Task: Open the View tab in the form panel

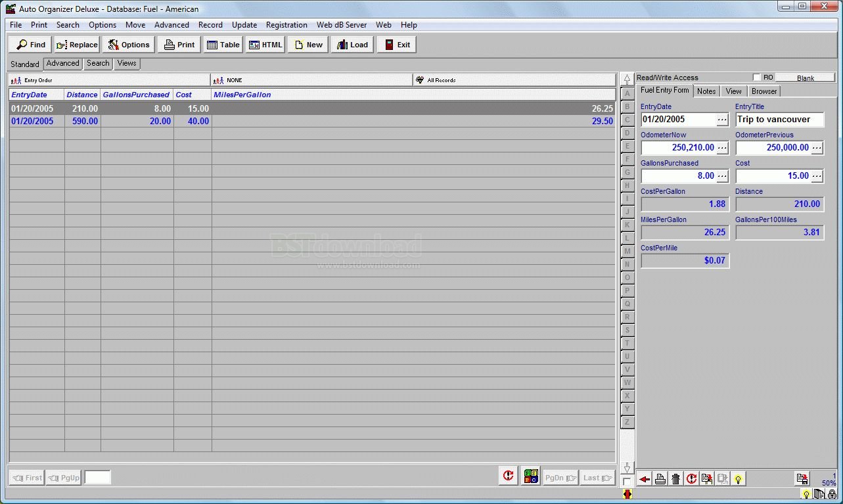Action: (734, 91)
